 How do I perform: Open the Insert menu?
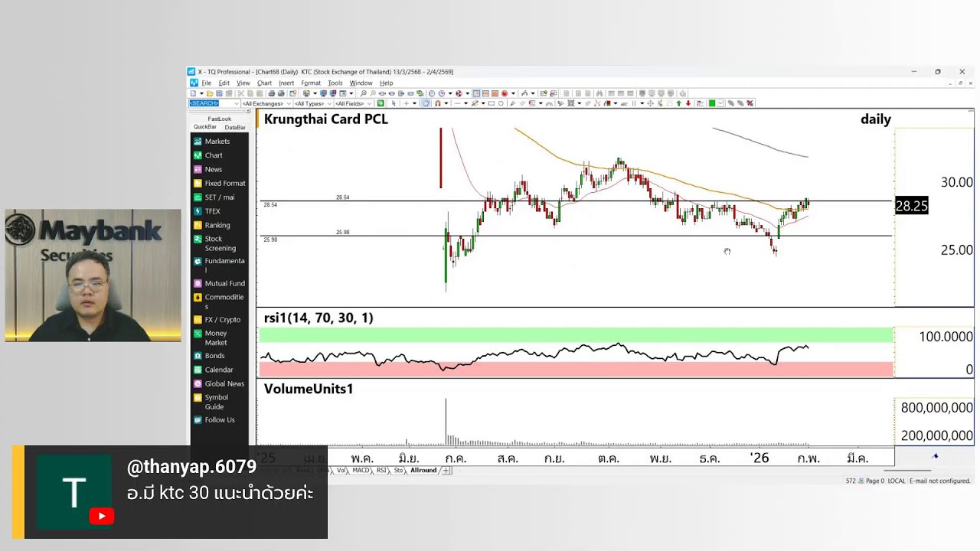pos(286,83)
